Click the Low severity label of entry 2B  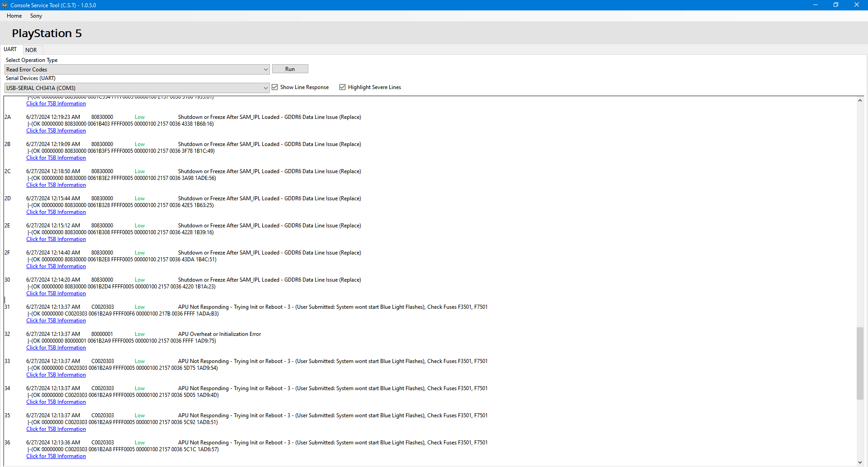(x=140, y=144)
